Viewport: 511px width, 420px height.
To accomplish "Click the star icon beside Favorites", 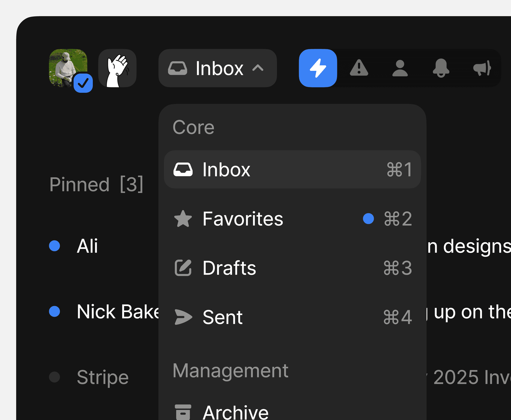I will [x=183, y=219].
